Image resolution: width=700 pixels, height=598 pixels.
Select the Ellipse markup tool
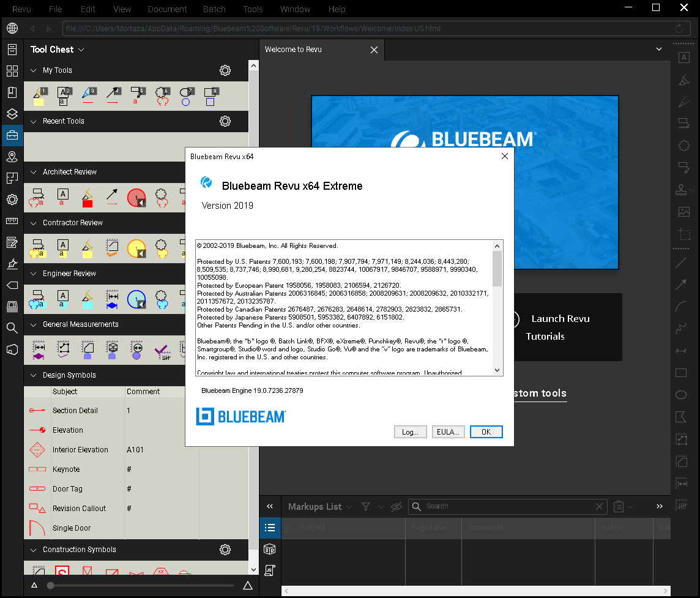pyautogui.click(x=680, y=395)
